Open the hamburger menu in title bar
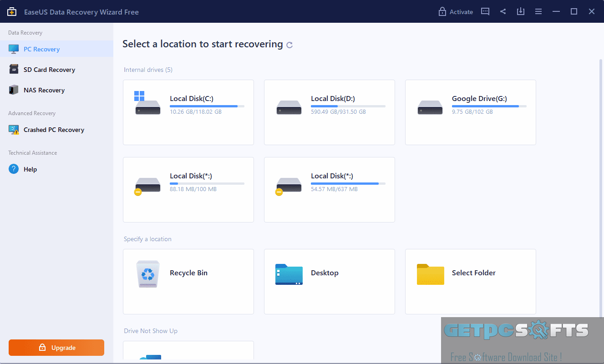The height and width of the screenshot is (364, 604). click(x=538, y=11)
